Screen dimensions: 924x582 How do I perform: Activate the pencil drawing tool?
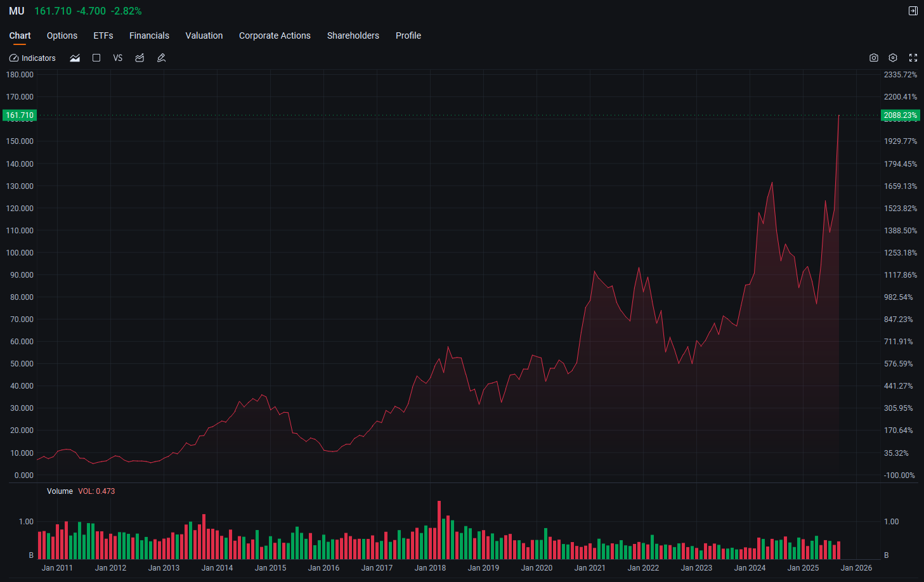tap(161, 58)
